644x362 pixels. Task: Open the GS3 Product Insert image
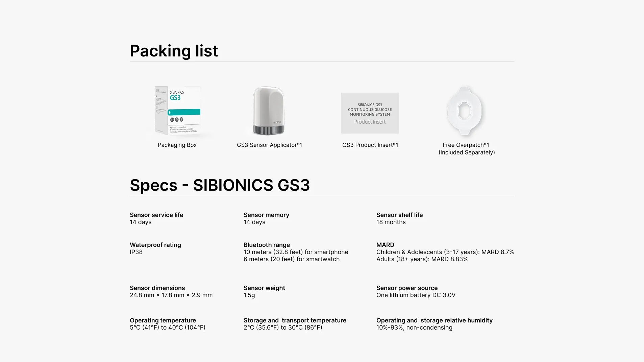click(x=370, y=113)
